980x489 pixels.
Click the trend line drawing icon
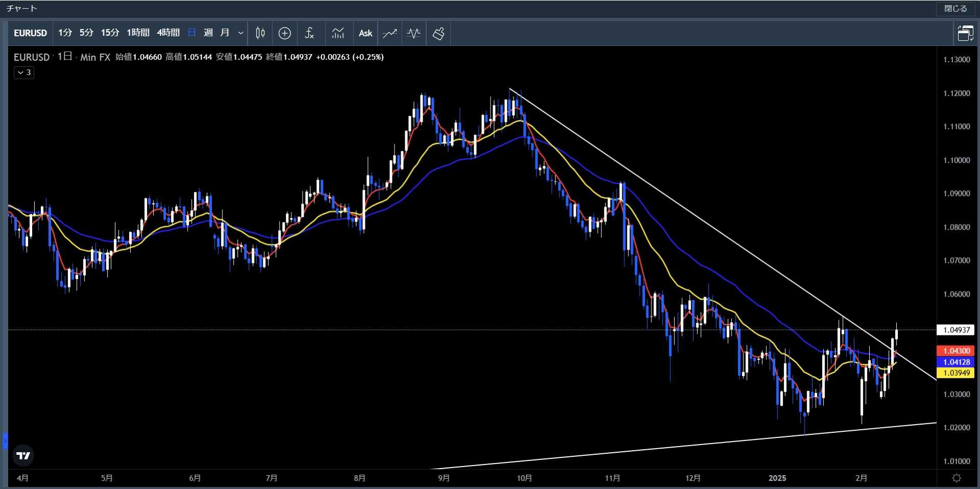coord(390,33)
